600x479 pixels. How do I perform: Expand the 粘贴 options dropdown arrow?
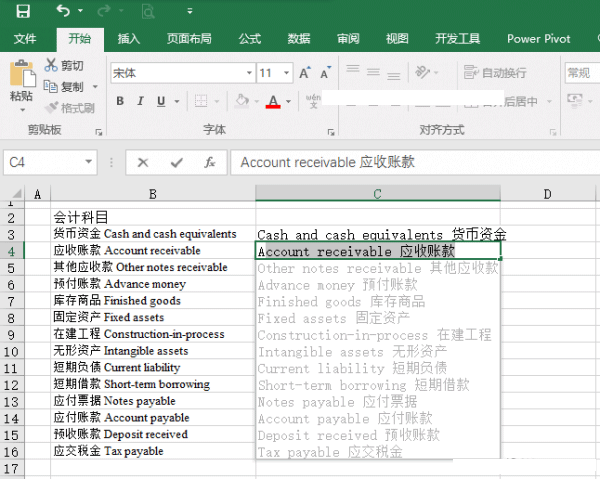(x=23, y=110)
